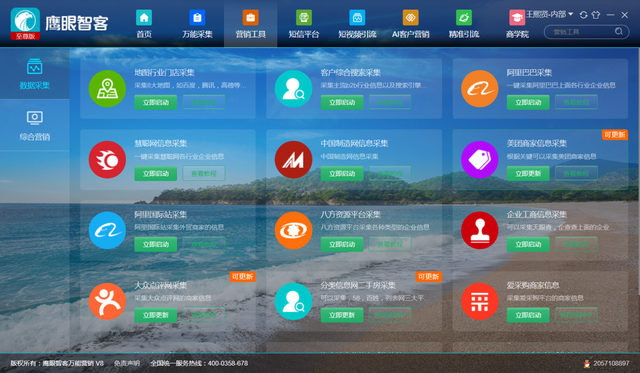Click the 版权所有 copyright text in footer

point(57,363)
